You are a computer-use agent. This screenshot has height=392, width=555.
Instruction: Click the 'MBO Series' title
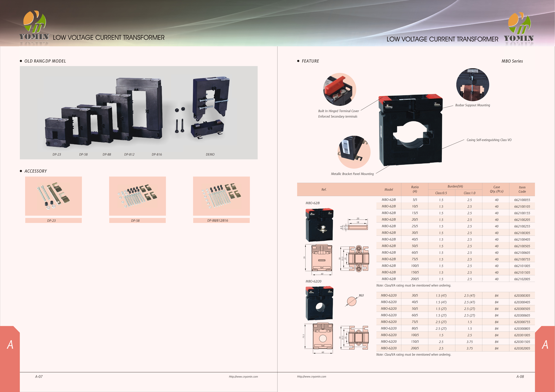pos(512,61)
